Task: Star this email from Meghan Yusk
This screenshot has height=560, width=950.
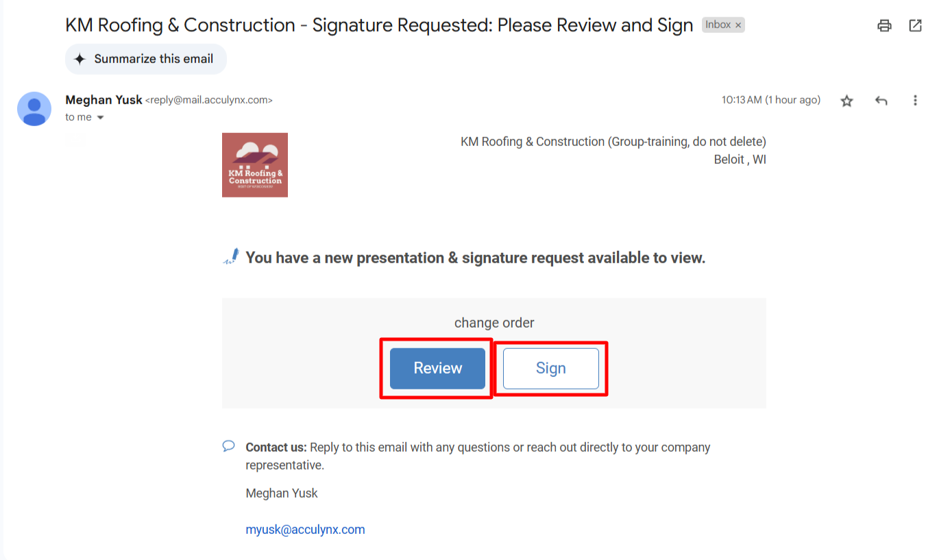Action: tap(847, 101)
